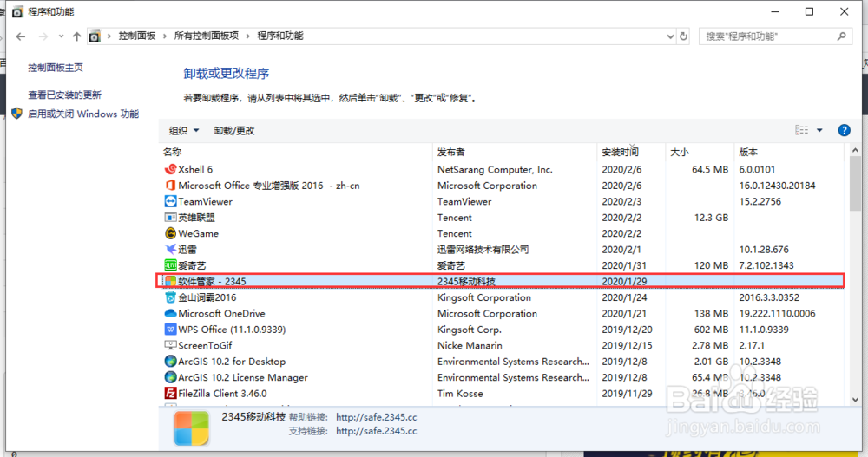
Task: Expand the chevron after 所有控制面板项 breadcrumb
Action: point(248,36)
